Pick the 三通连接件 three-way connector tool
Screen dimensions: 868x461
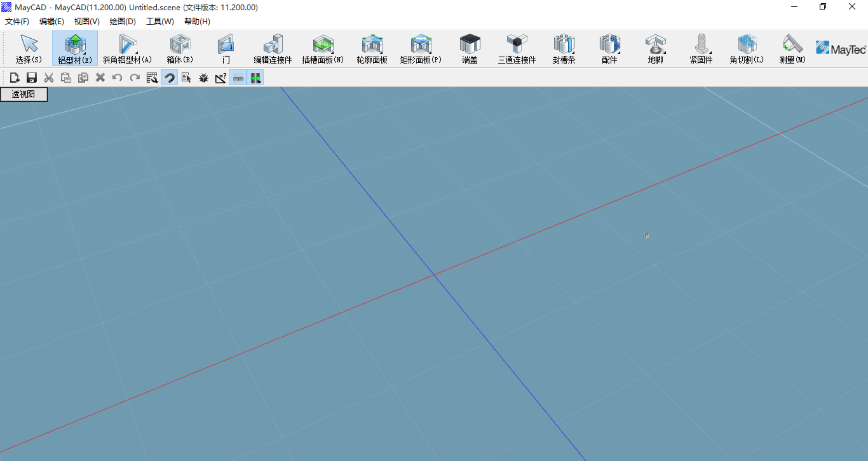click(517, 49)
